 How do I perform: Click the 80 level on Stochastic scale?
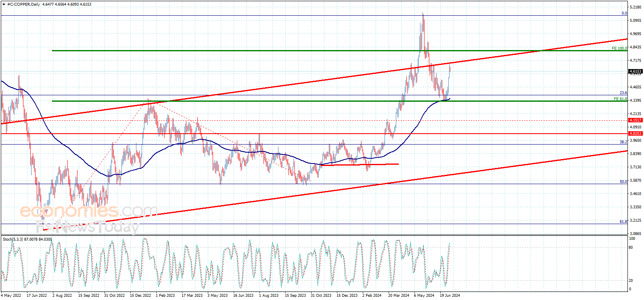[x=631, y=247]
